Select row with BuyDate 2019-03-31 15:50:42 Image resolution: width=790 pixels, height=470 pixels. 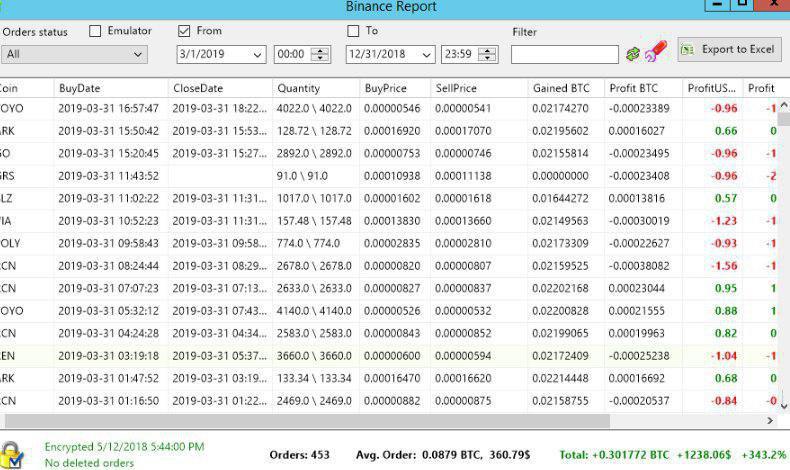pos(389,131)
